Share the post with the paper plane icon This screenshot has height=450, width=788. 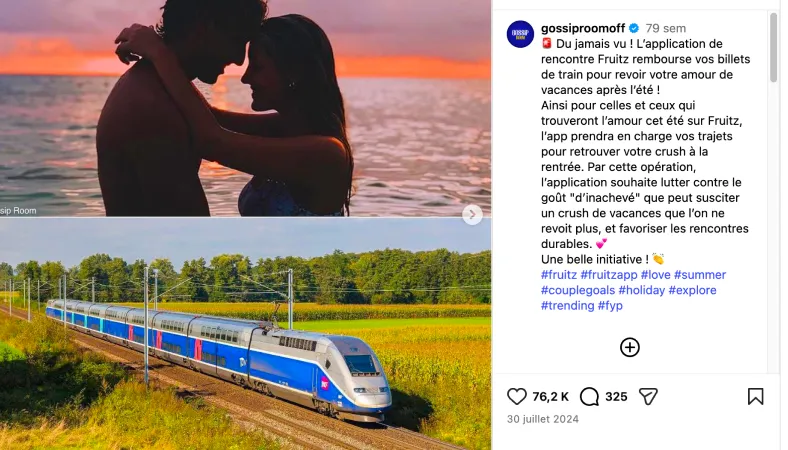[648, 396]
